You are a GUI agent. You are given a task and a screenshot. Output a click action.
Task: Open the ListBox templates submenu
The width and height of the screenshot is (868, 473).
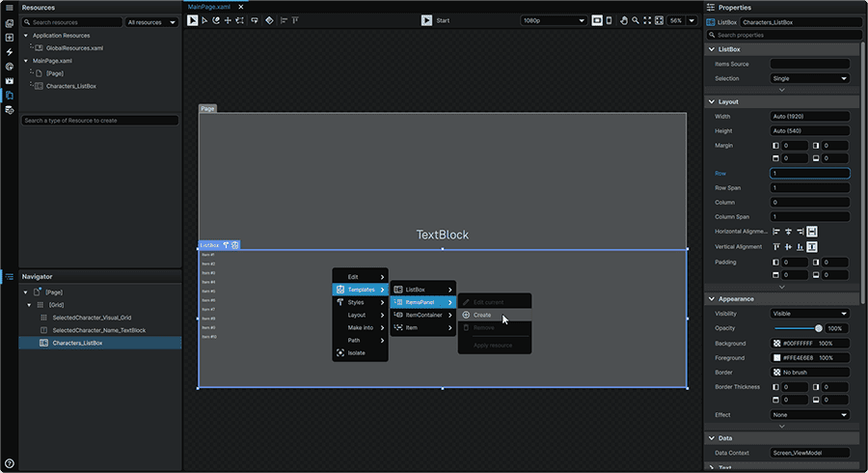[x=423, y=290]
